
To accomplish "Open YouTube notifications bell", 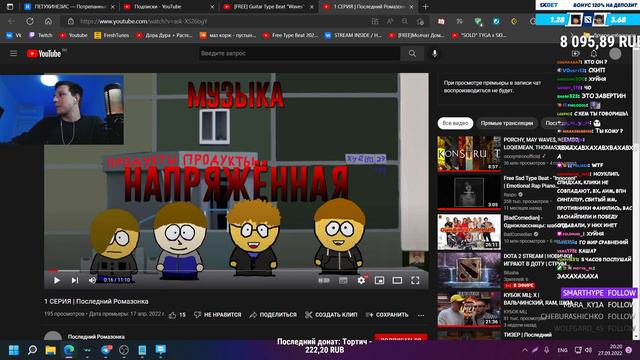I will point(594,53).
